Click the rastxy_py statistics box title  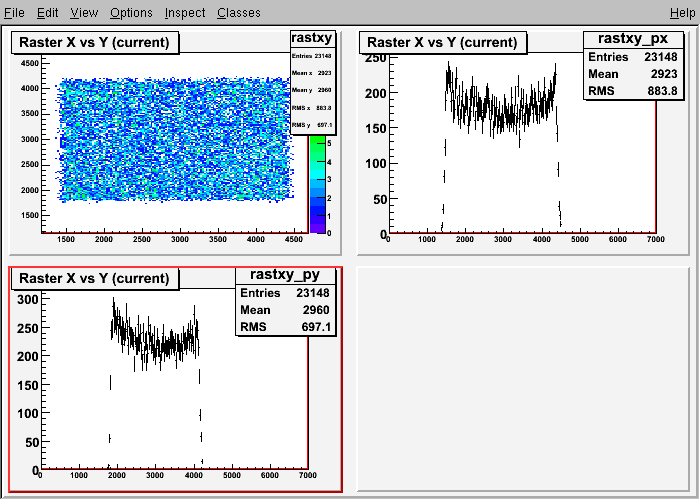pyautogui.click(x=285, y=274)
